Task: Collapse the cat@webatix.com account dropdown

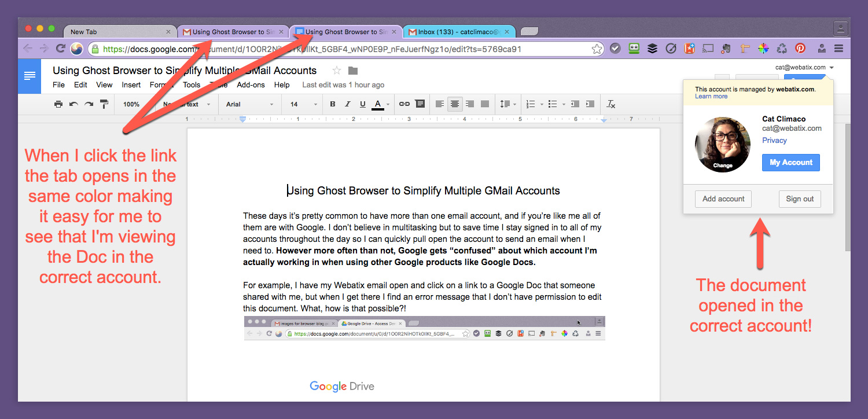Action: (x=804, y=68)
